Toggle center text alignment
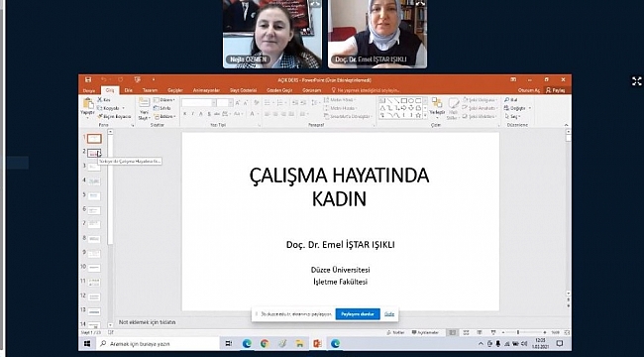The image size is (644, 357). coord(275,114)
